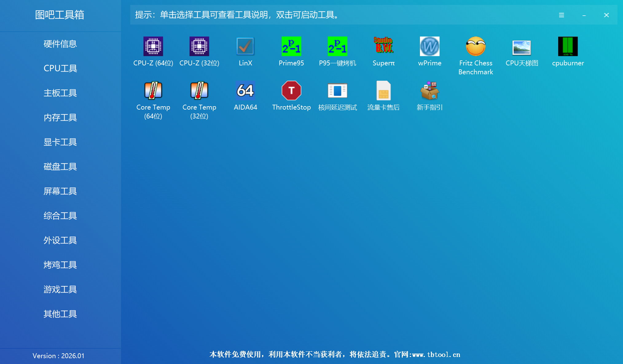Open the 主板工具 category
Viewport: 623px width, 364px height.
coord(60,93)
